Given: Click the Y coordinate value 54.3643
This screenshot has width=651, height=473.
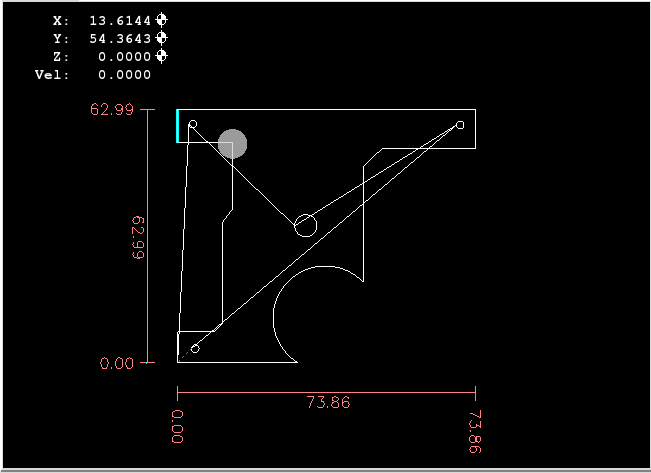Looking at the screenshot, I should [120, 38].
